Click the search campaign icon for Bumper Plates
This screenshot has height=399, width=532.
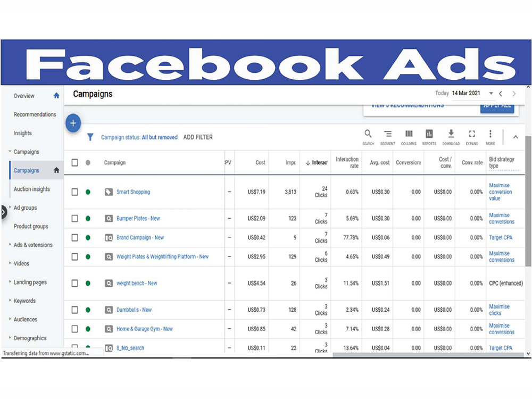tap(109, 219)
